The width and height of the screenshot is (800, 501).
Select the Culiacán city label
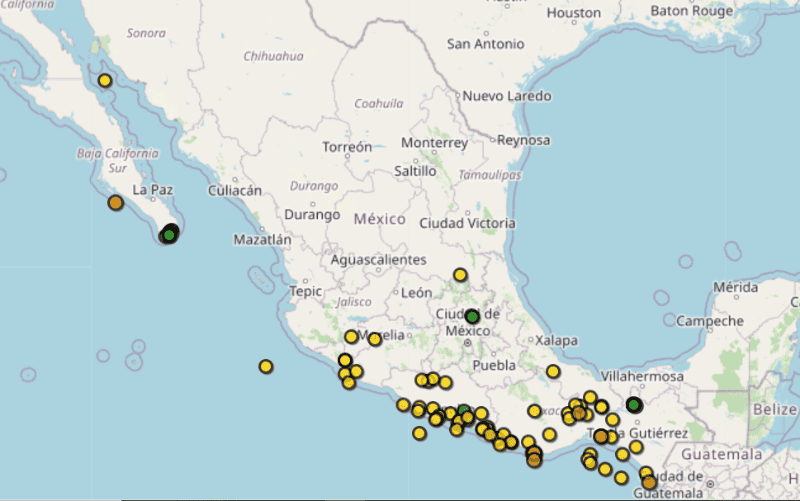tap(234, 190)
